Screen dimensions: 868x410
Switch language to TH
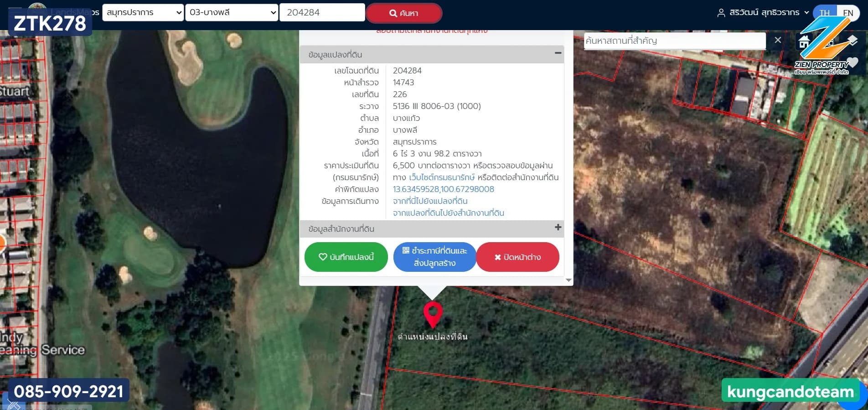[824, 13]
